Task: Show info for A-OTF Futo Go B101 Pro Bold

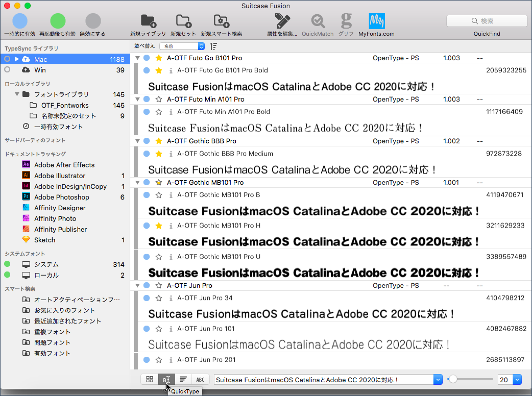Action: tap(171, 70)
